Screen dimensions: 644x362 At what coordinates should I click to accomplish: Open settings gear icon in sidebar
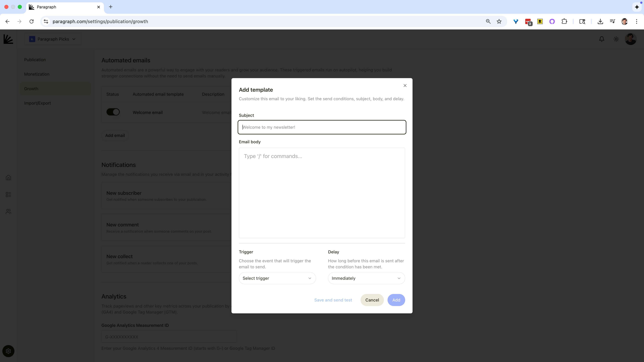click(8, 351)
